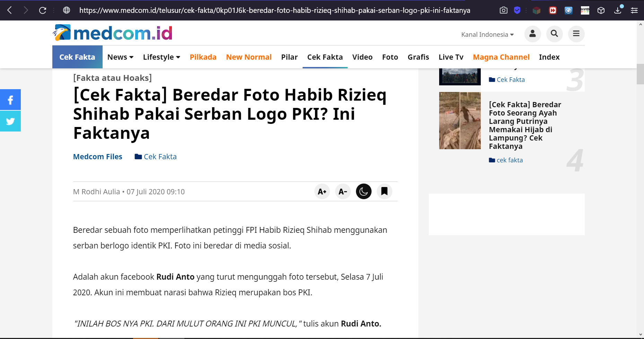This screenshot has height=339, width=644.
Task: Click the browser address bar URL
Action: [x=275, y=10]
